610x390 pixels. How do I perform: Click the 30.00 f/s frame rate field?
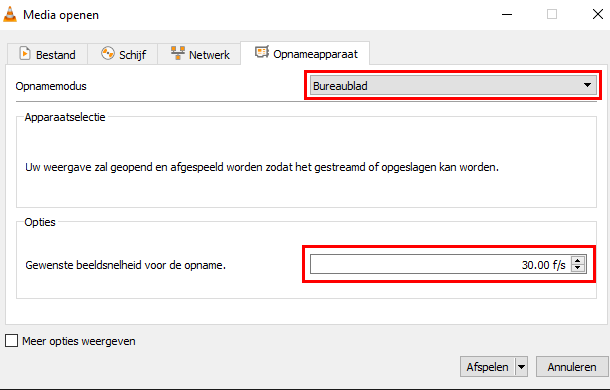tap(440, 264)
